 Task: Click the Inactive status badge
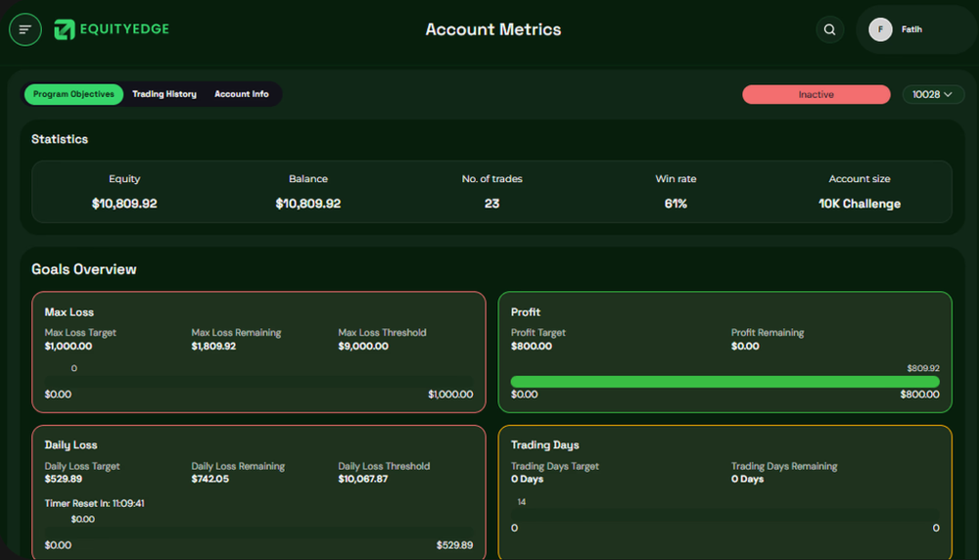click(x=816, y=94)
